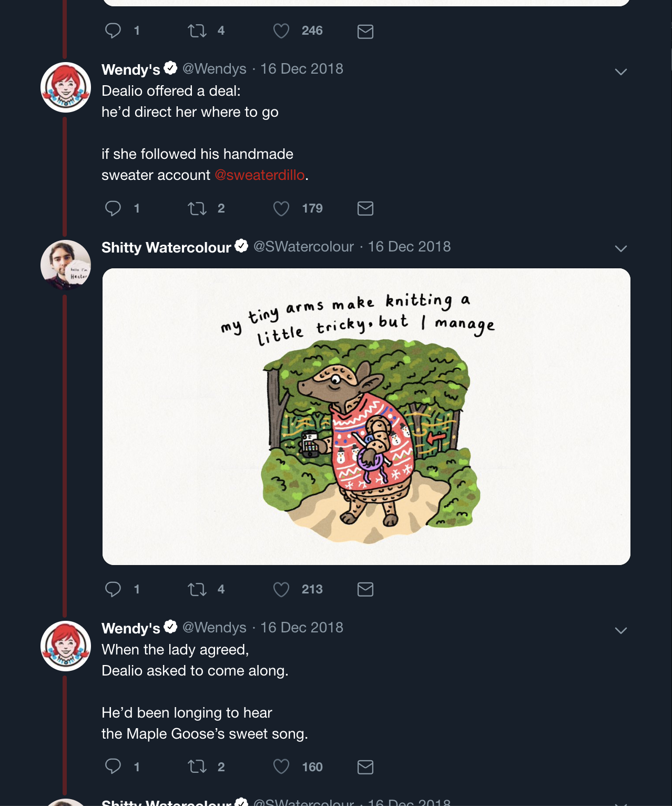Open Shitty Watercolour's profile by display name

coord(166,247)
